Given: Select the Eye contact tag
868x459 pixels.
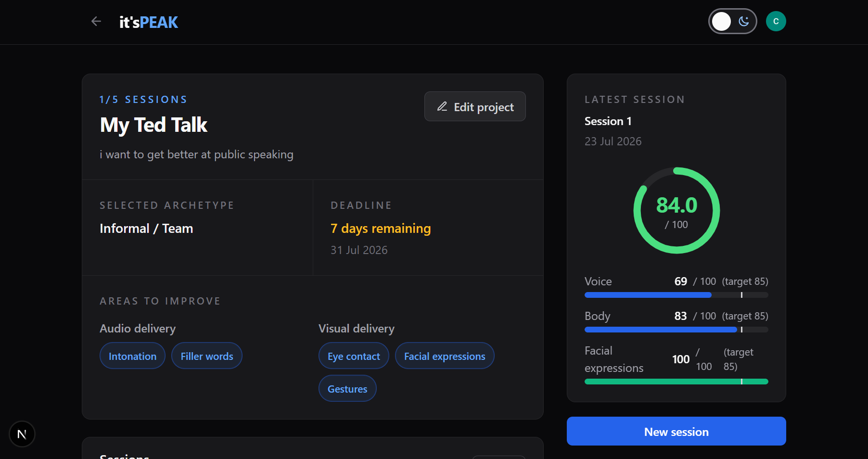Looking at the screenshot, I should (x=354, y=356).
